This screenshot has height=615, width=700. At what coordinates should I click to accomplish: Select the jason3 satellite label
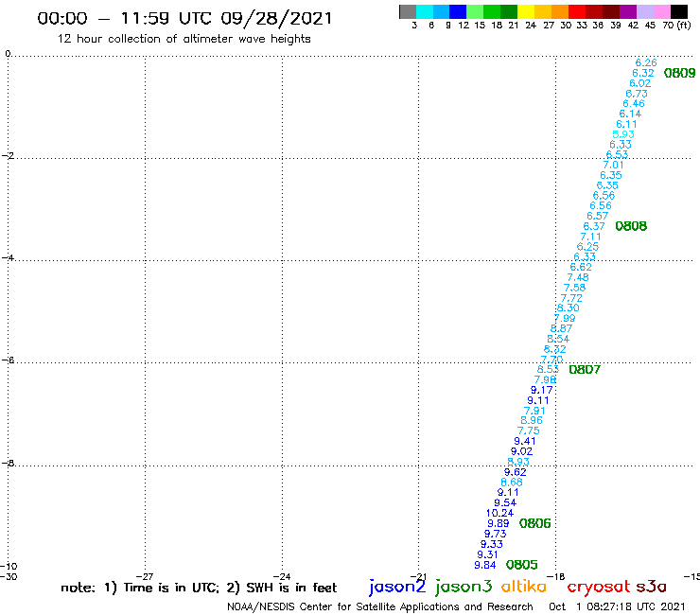click(x=464, y=587)
